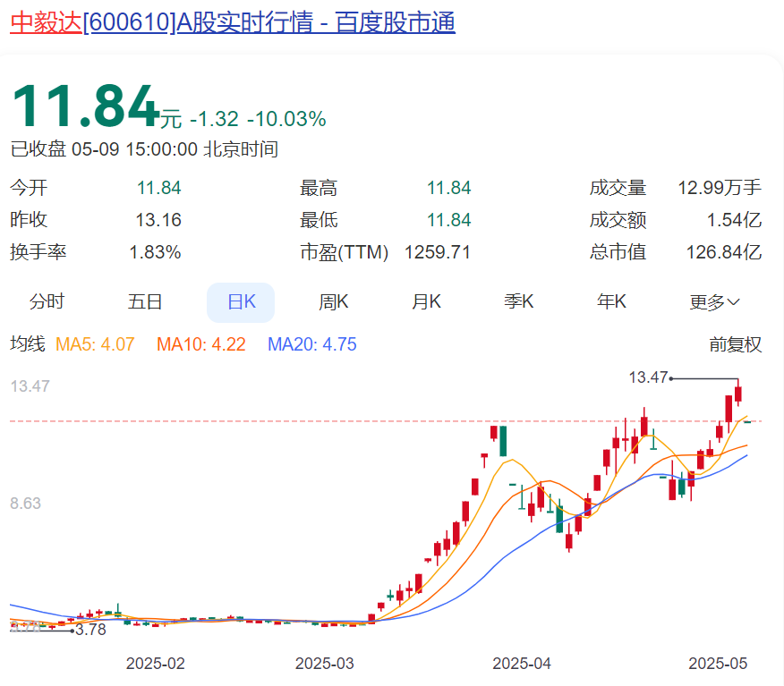
Task: Select the 五日 chart tab
Action: point(145,302)
